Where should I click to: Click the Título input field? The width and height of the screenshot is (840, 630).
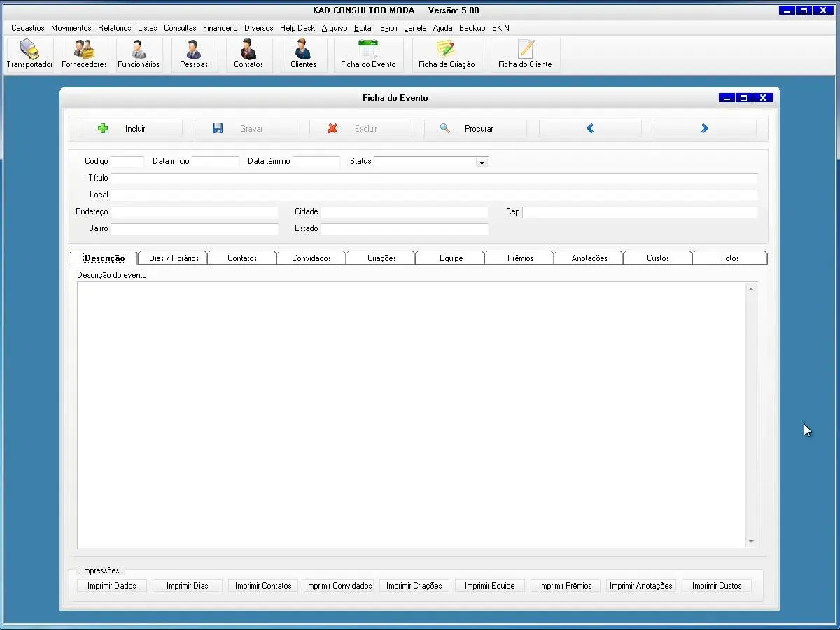434,178
